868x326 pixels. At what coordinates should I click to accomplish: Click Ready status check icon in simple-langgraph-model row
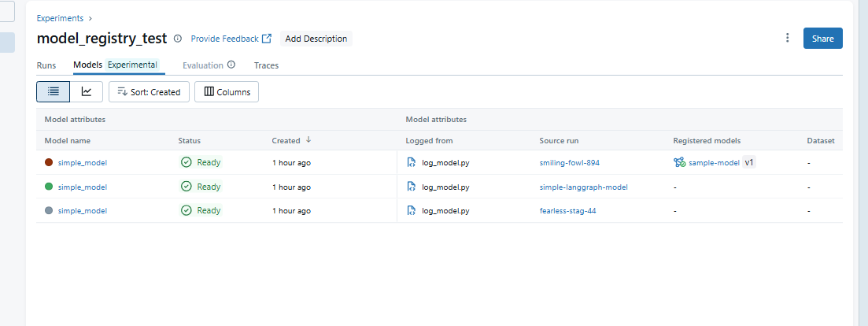tap(187, 187)
